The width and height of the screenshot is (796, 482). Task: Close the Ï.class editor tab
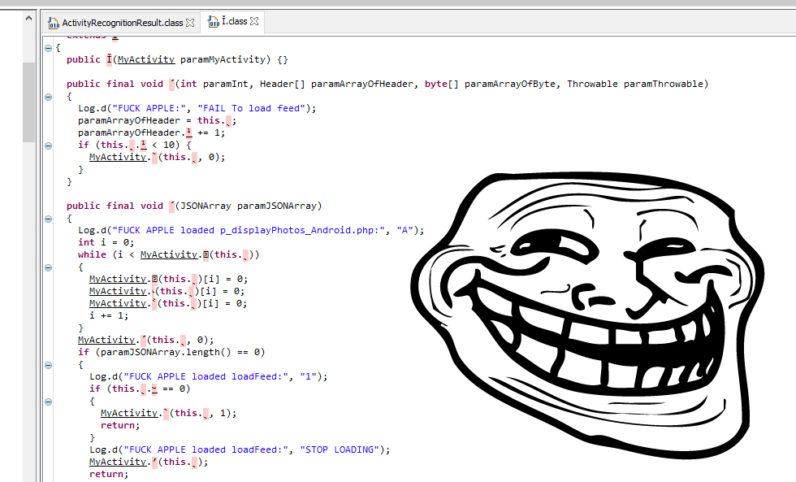pos(255,21)
